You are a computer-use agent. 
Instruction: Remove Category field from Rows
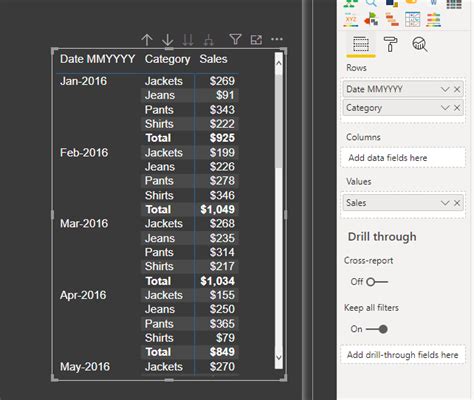(x=457, y=108)
